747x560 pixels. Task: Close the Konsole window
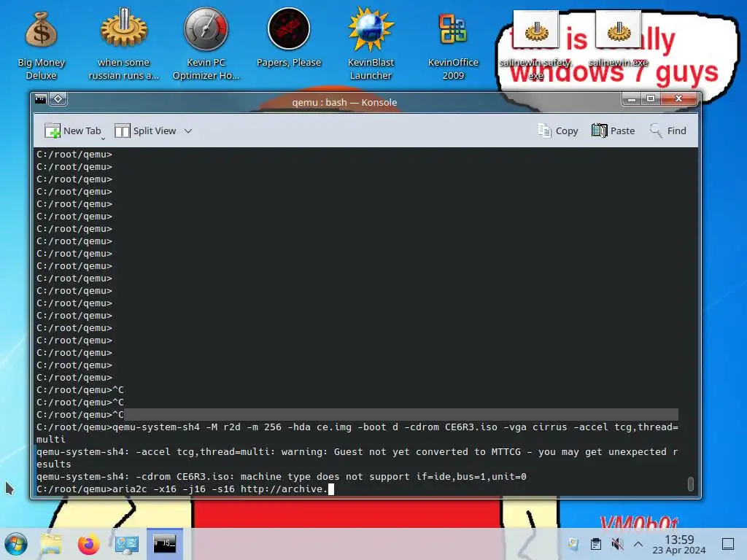(x=679, y=98)
